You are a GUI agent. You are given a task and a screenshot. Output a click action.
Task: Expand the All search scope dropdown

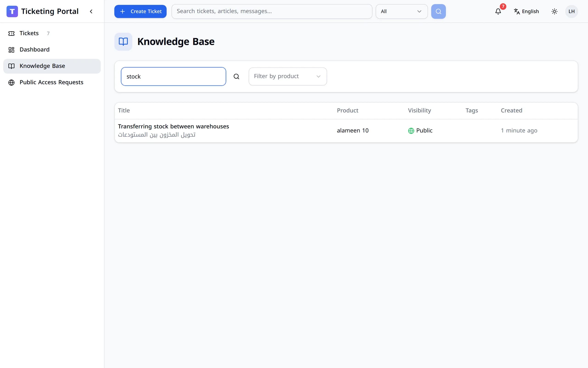(x=401, y=11)
